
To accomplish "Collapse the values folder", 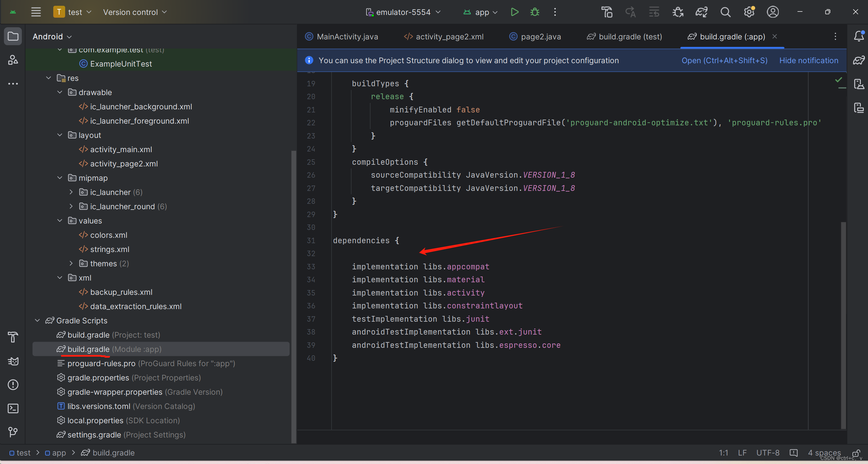I will [x=60, y=220].
